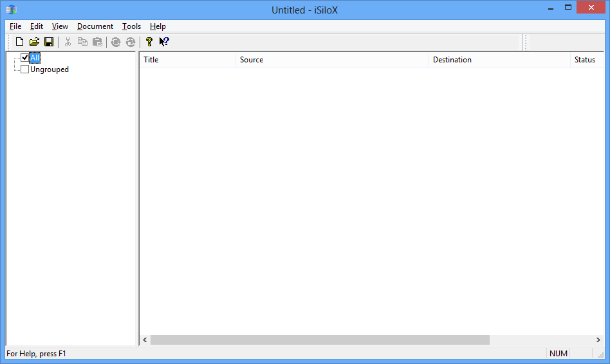The width and height of the screenshot is (610, 364).
Task: Click the 'For Help, press F1' status text
Action: [36, 354]
